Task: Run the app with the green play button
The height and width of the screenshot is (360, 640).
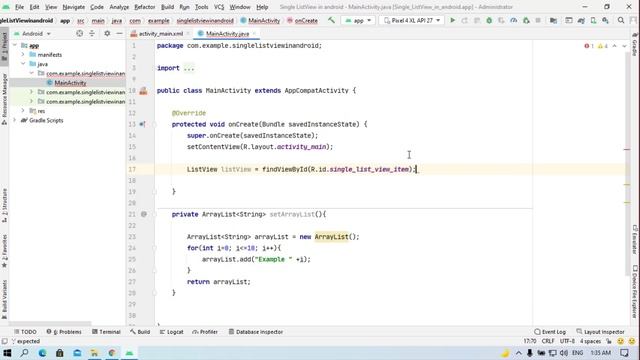Action: point(452,20)
